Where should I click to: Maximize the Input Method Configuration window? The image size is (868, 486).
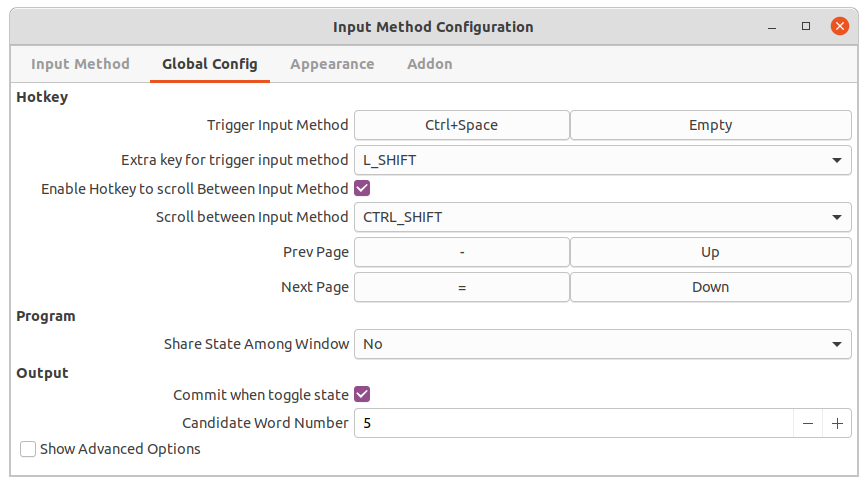[x=806, y=26]
